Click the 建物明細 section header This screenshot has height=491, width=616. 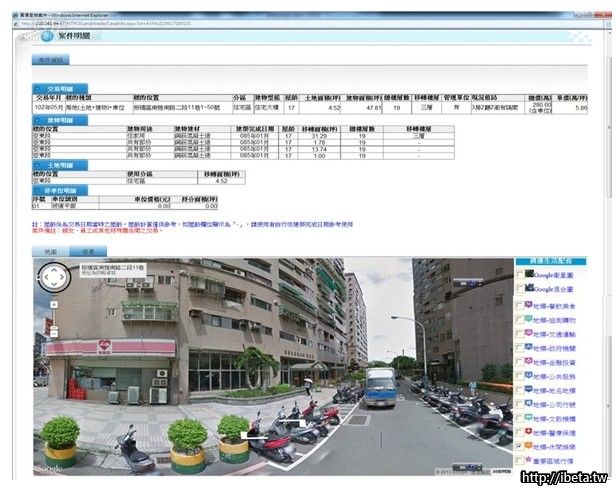[x=54, y=119]
